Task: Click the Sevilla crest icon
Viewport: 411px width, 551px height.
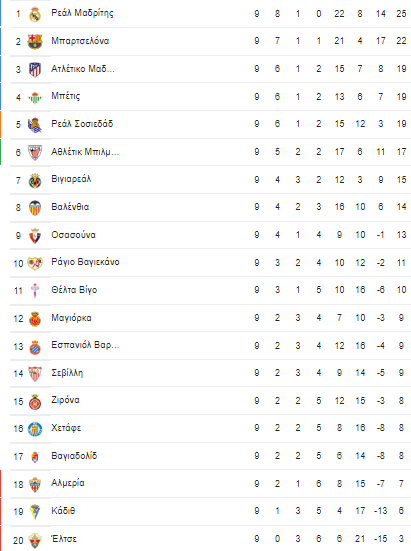Action: point(35,374)
